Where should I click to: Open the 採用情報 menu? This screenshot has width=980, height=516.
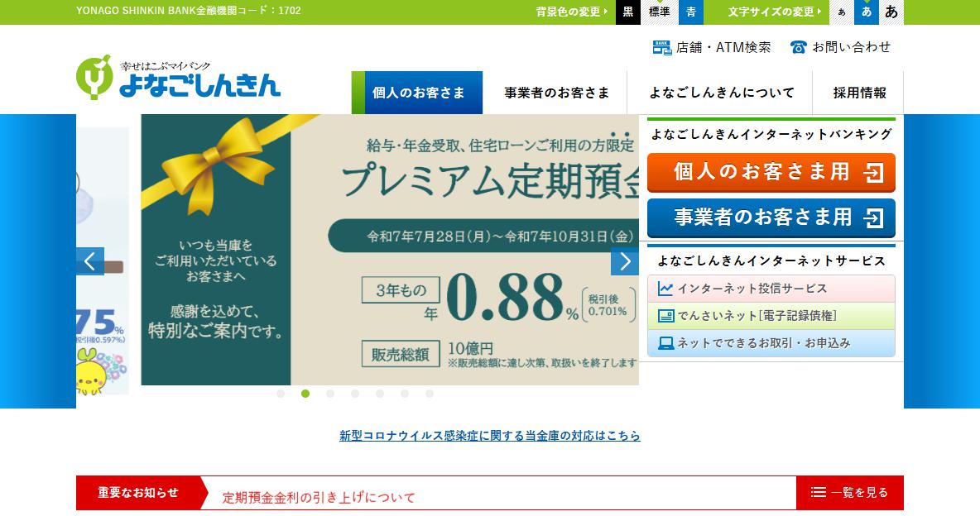click(858, 93)
